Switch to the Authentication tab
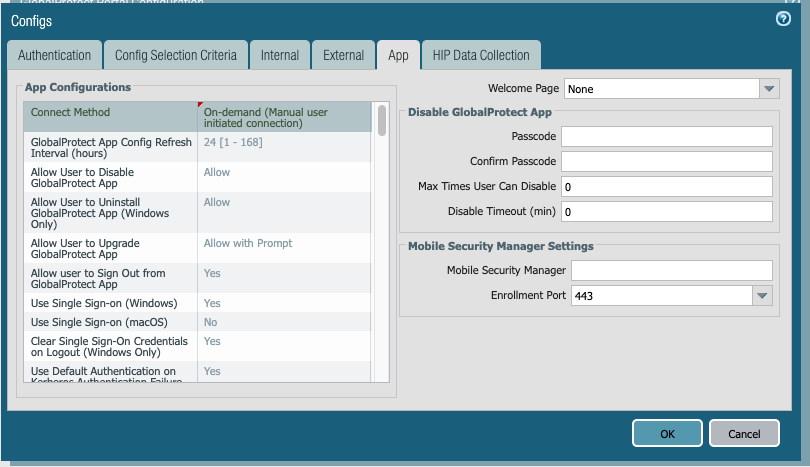This screenshot has width=810, height=467. click(x=54, y=55)
